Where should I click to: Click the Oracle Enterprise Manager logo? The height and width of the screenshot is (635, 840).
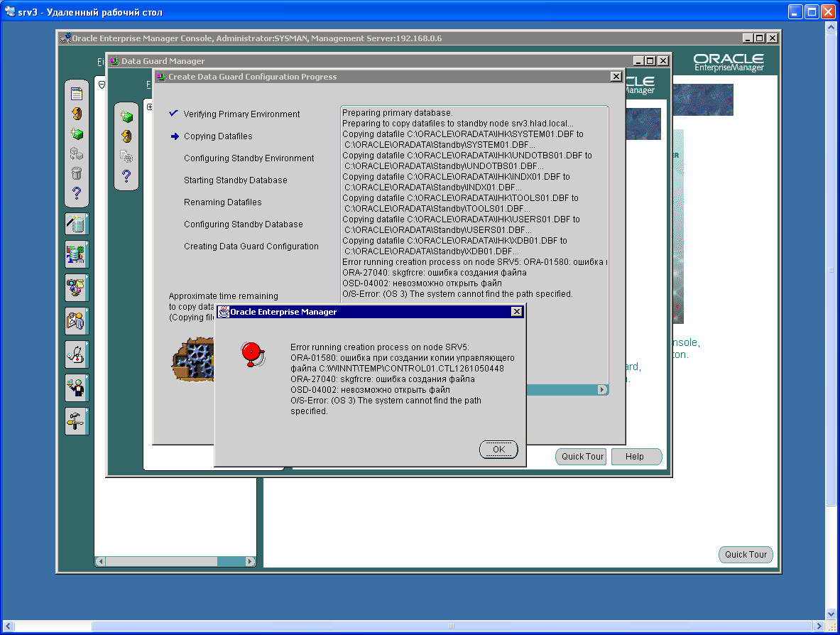click(x=729, y=63)
